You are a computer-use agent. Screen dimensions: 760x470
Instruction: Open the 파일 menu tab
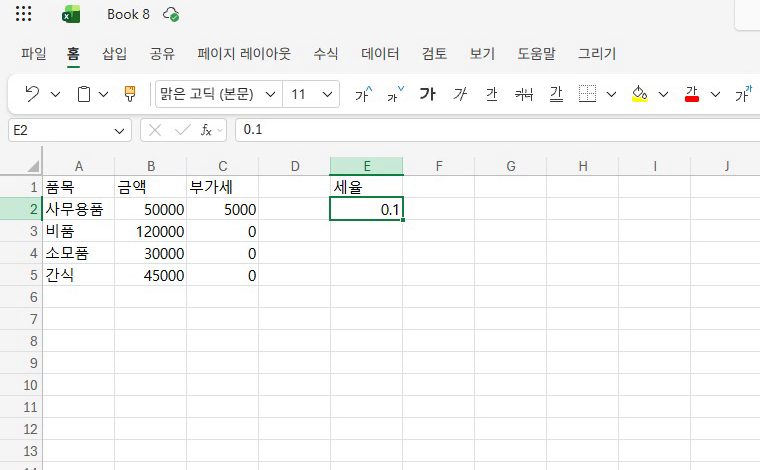(x=33, y=53)
